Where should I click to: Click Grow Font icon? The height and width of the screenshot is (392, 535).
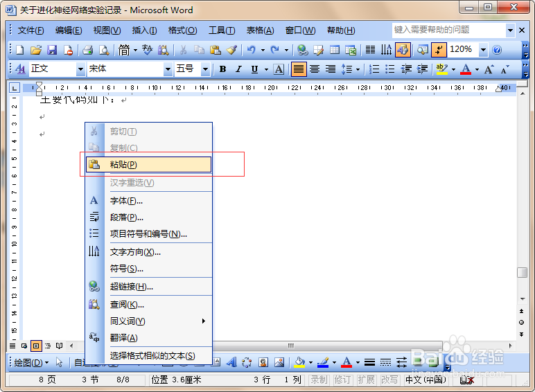coord(489,69)
